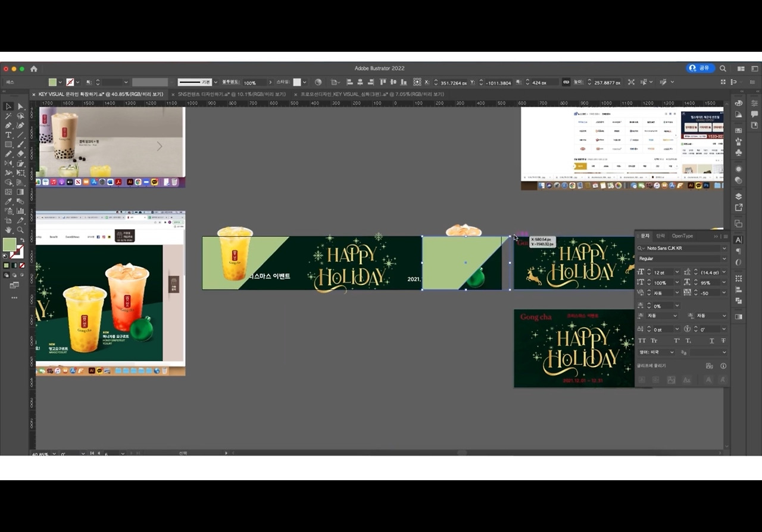Open the 14.4 pt leading dropdown
The width and height of the screenshot is (762, 532).
coord(724,272)
